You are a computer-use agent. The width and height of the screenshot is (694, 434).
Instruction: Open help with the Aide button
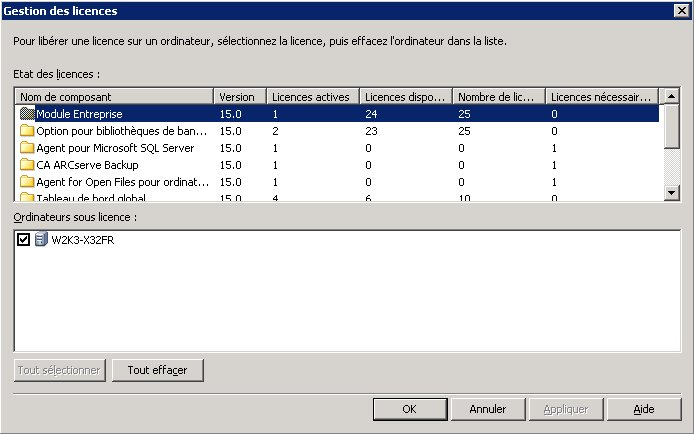(644, 409)
